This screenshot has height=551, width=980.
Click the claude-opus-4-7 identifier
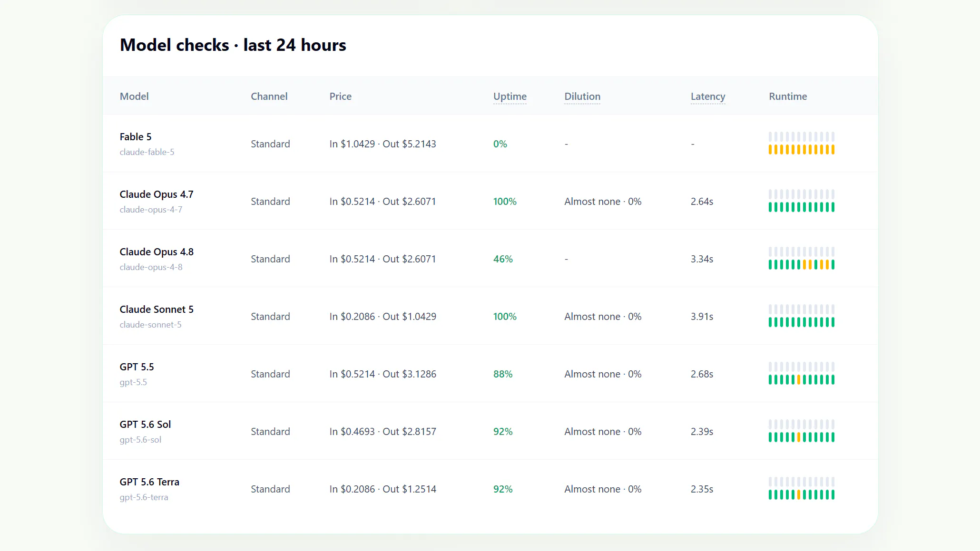[x=151, y=210]
